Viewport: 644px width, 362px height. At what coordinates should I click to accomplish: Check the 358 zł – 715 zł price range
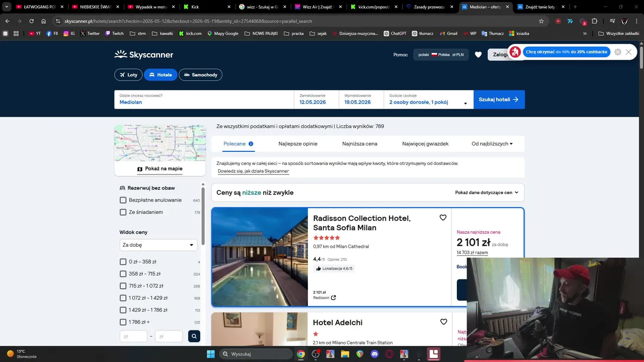point(123,274)
